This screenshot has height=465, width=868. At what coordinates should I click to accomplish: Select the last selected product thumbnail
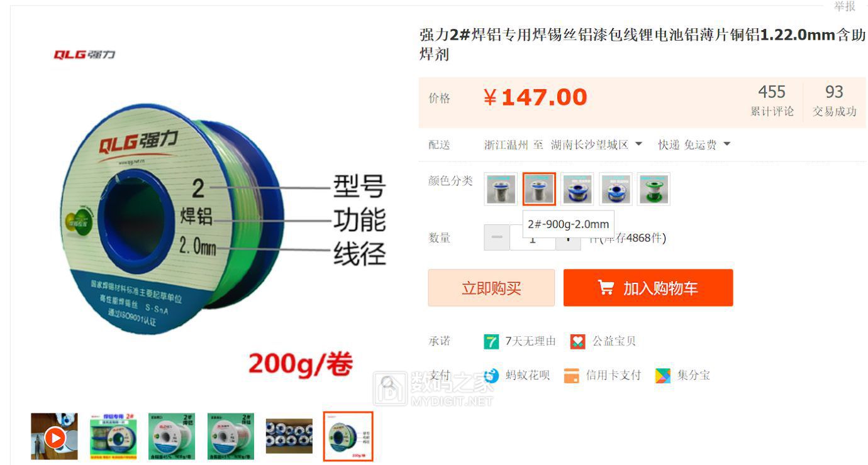348,437
